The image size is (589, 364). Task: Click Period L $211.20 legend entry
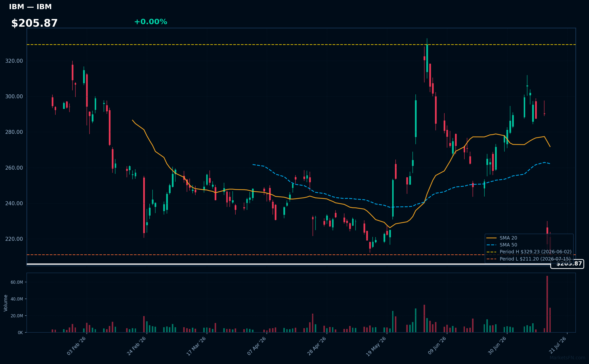pos(529,259)
